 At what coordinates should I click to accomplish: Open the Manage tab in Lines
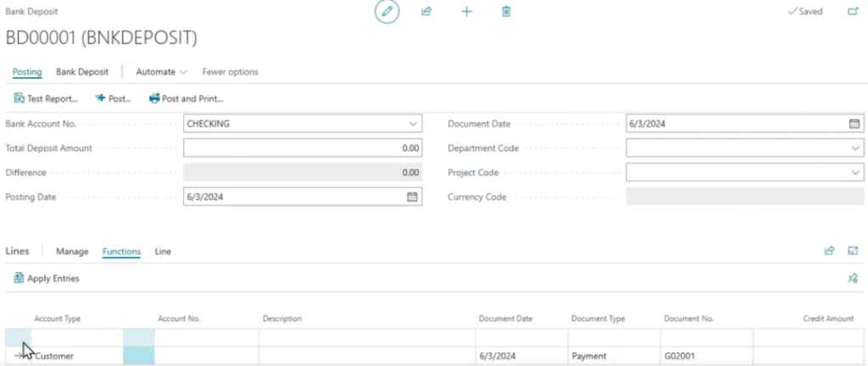click(72, 252)
